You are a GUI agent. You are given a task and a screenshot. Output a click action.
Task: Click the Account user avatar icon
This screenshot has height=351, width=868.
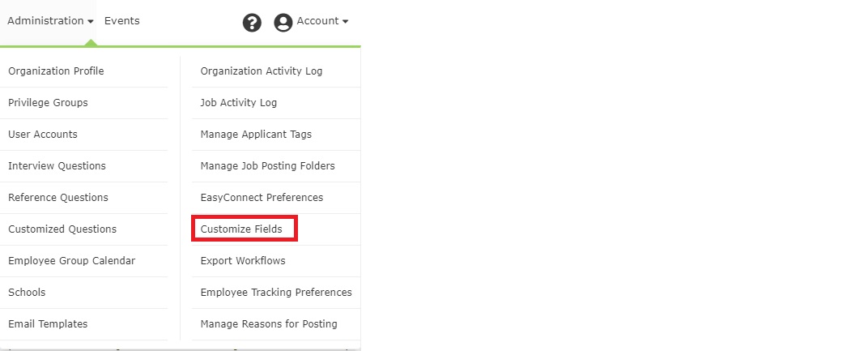[x=283, y=23]
